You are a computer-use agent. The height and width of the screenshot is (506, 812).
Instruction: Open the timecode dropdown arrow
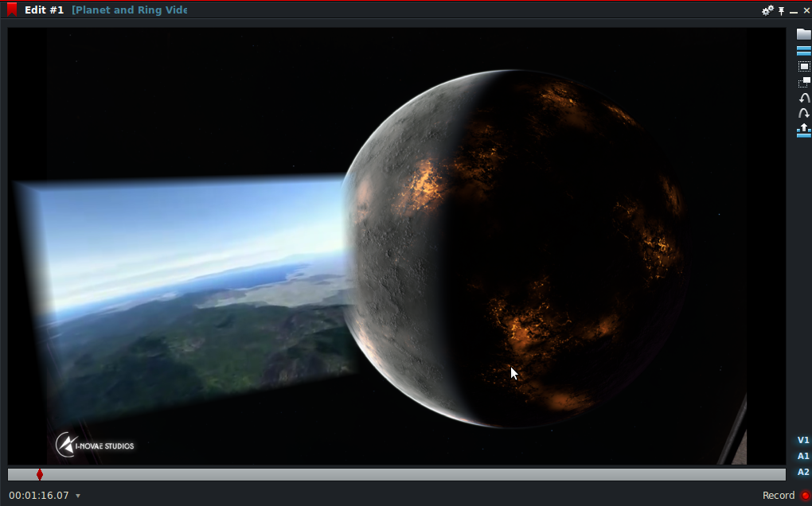coord(78,496)
